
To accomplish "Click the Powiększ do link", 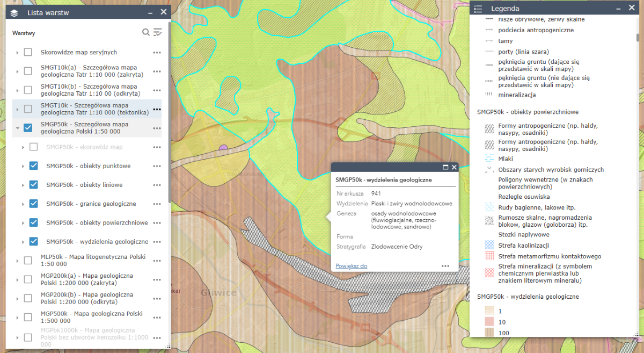I will (351, 266).
